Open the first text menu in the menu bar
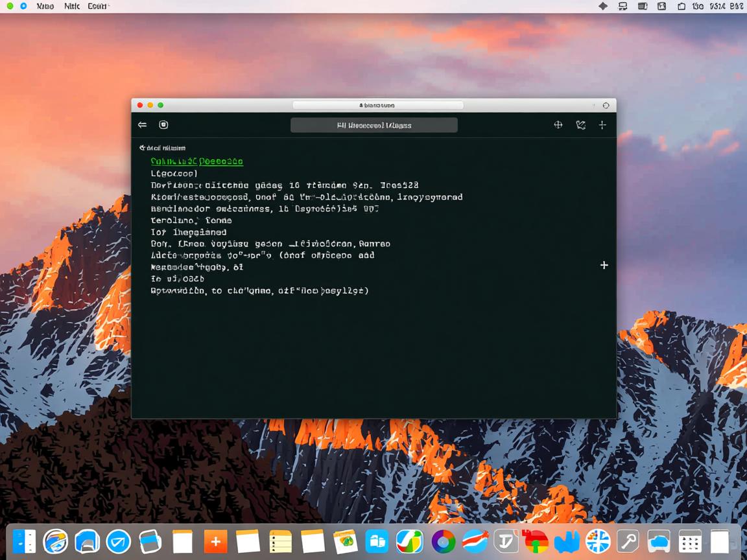The image size is (747, 560). coord(45,6)
